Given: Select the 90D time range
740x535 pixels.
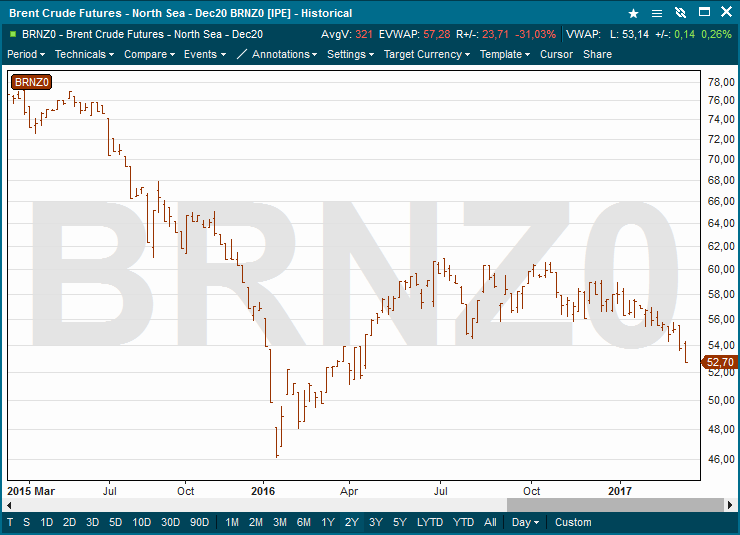Looking at the screenshot, I should [199, 522].
